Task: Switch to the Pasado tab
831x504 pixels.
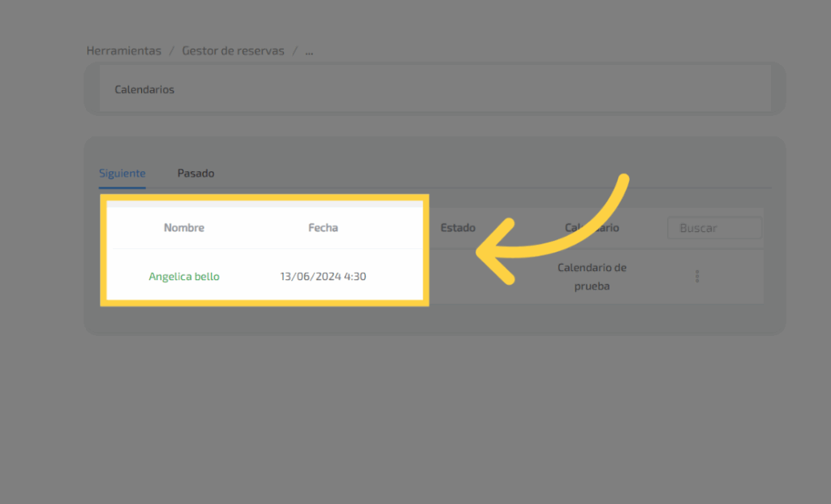Action: 196,174
